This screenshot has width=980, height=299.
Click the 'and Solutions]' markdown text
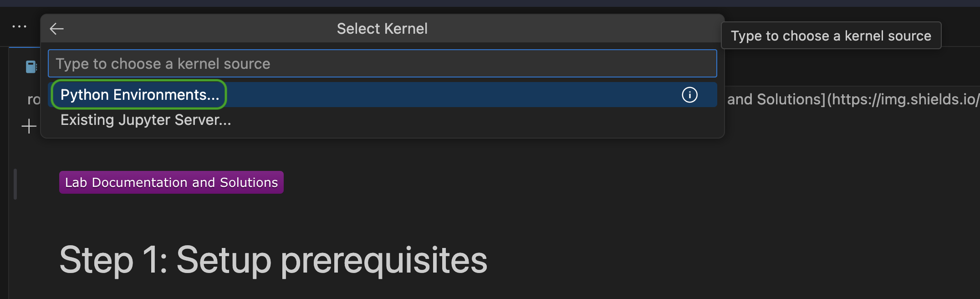point(776,99)
